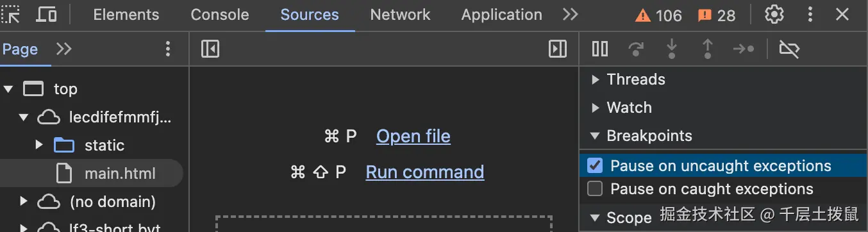Open the Console tab

(x=220, y=15)
